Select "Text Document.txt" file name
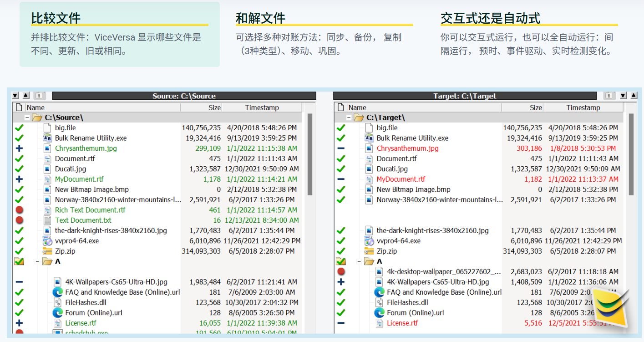Viewport: 644px width, 342px height. click(83, 220)
